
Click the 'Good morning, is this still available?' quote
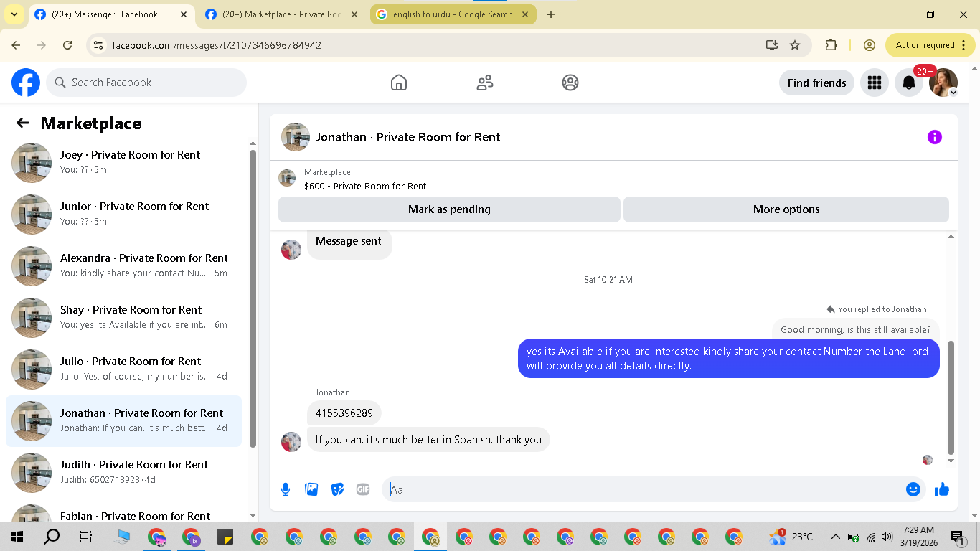(855, 329)
